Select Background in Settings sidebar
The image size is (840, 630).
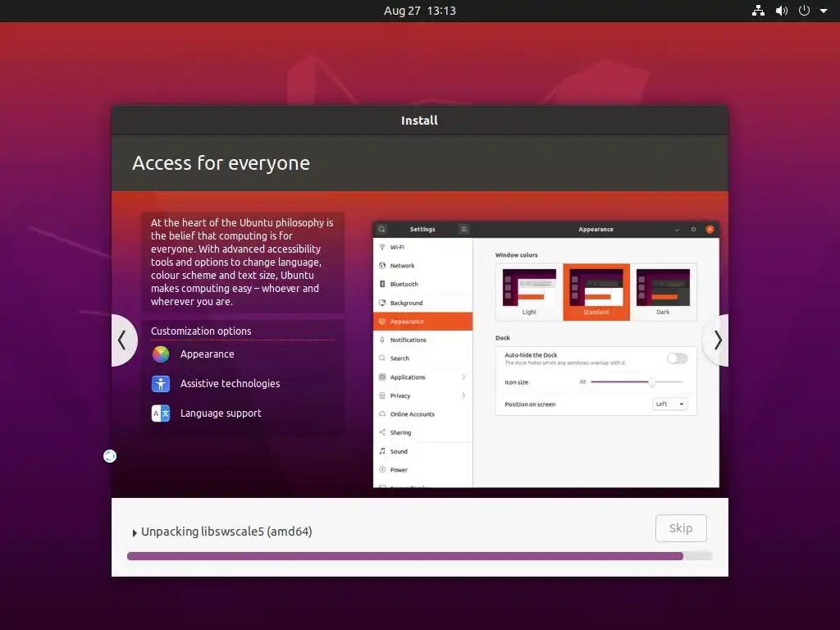tap(422, 304)
